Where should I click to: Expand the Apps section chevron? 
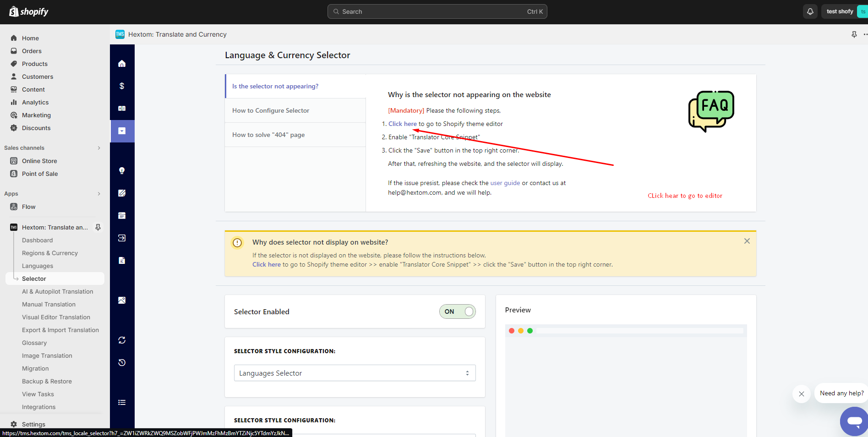coord(99,194)
